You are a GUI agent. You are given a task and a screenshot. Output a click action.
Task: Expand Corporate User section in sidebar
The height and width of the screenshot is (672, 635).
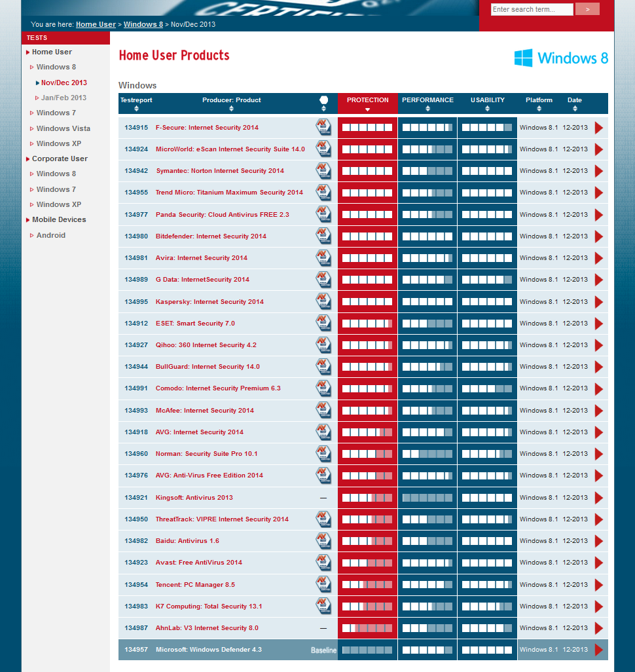(x=60, y=159)
